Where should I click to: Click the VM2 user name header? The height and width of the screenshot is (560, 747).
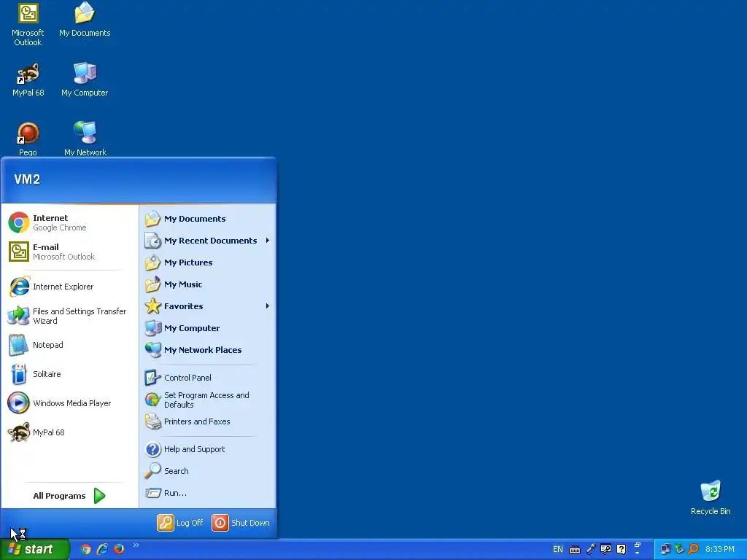(x=27, y=179)
